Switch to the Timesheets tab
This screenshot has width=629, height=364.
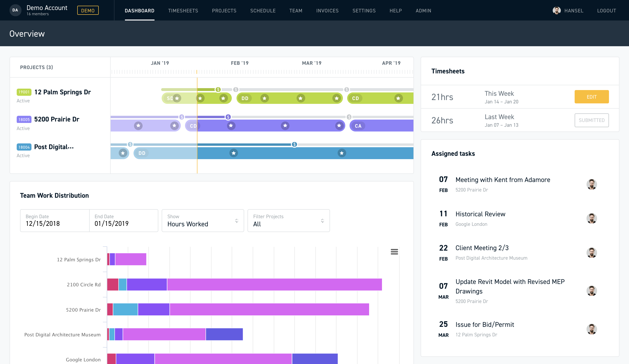coord(183,11)
